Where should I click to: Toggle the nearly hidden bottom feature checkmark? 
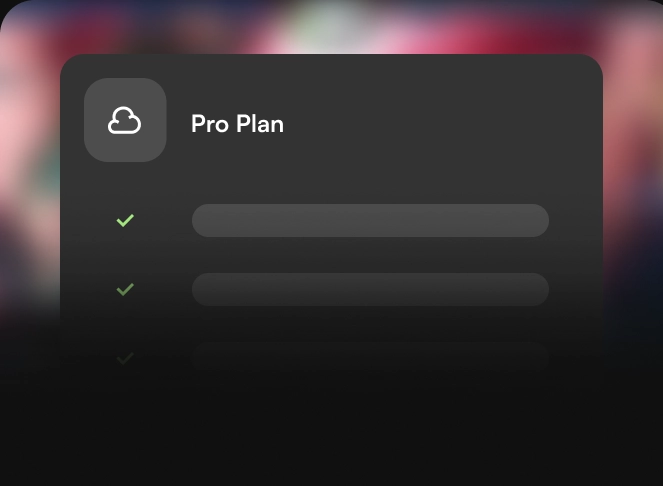tap(125, 358)
